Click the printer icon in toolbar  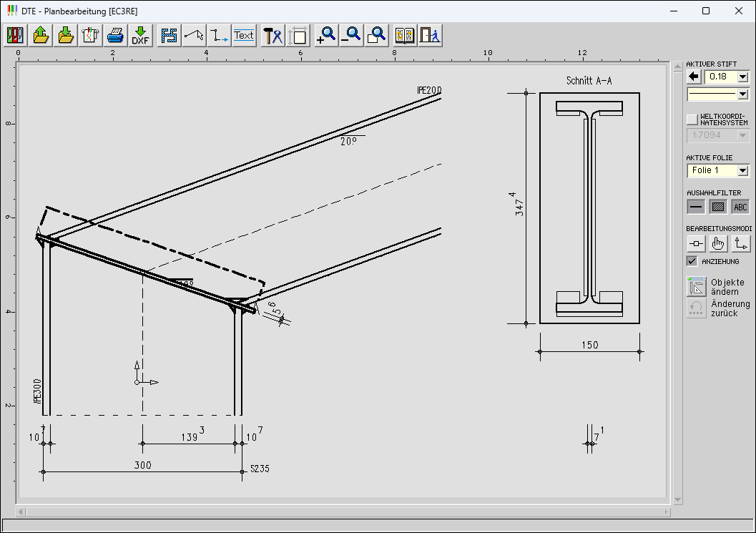click(x=115, y=35)
